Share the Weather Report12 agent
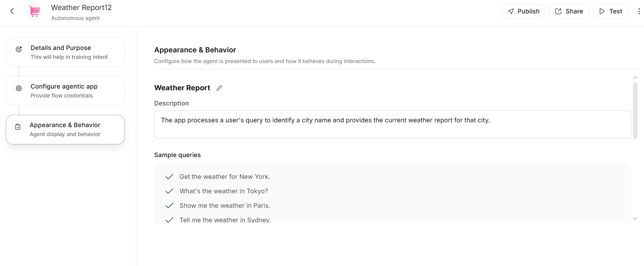The image size is (644, 266). tap(569, 11)
